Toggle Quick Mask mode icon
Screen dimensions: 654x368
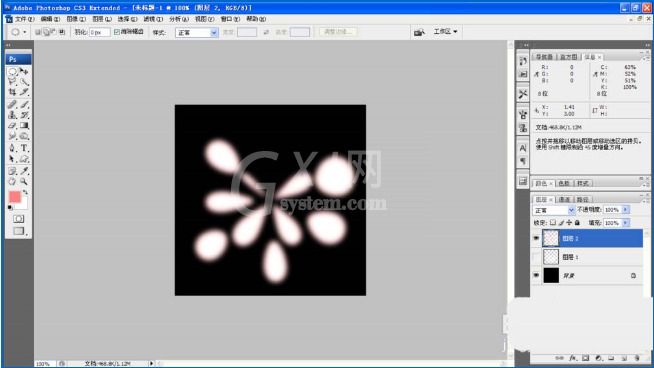(18, 219)
